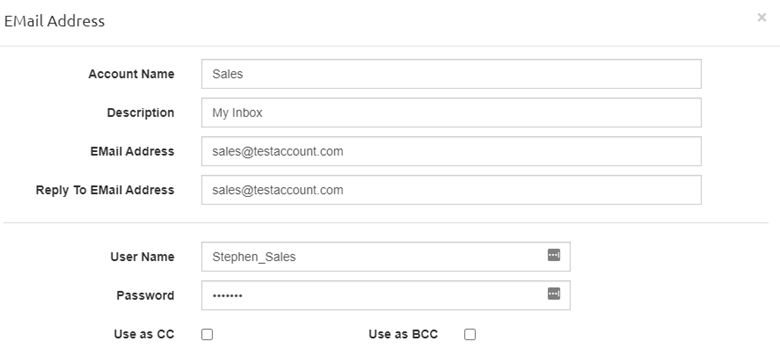780x363 pixels.
Task: Click into the masked Password field
Action: [x=386, y=295]
